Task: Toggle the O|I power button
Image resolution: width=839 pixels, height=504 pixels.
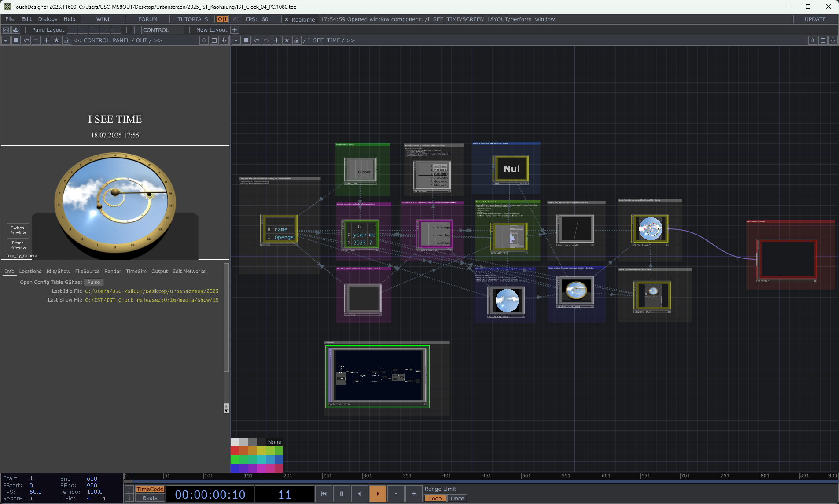Action: [222, 19]
